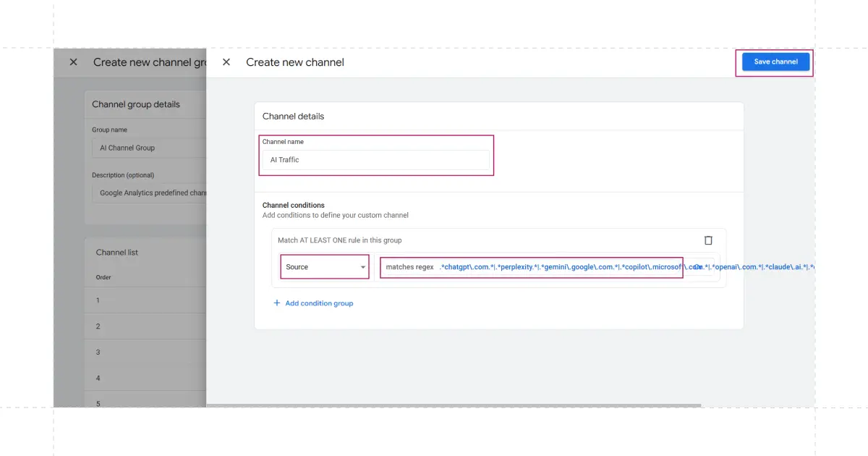Close the Create new channel group panel

pyautogui.click(x=72, y=62)
